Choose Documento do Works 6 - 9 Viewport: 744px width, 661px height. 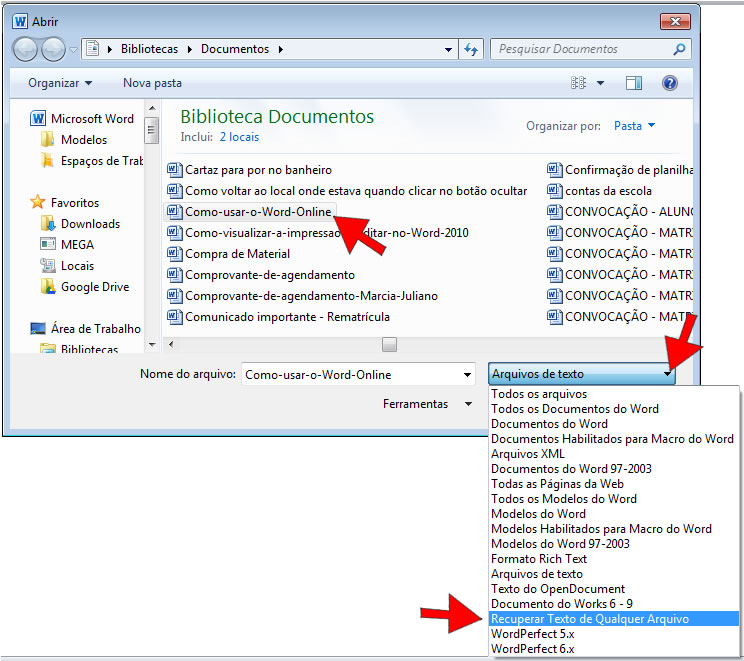pyautogui.click(x=614, y=604)
